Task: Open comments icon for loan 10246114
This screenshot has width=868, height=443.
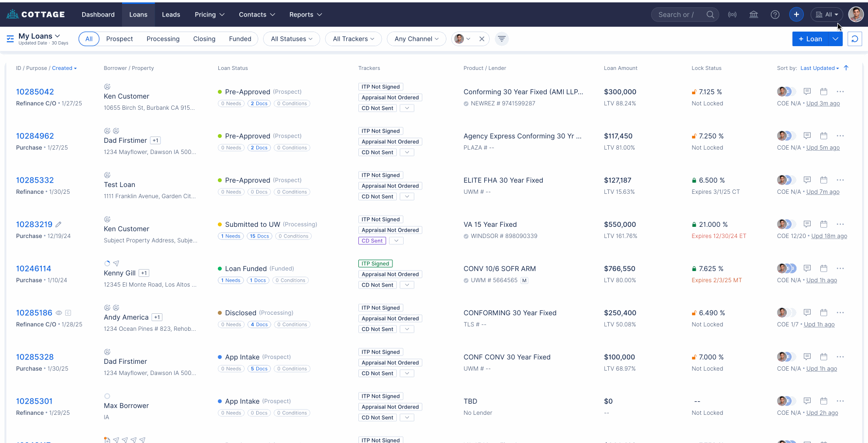Action: click(807, 268)
